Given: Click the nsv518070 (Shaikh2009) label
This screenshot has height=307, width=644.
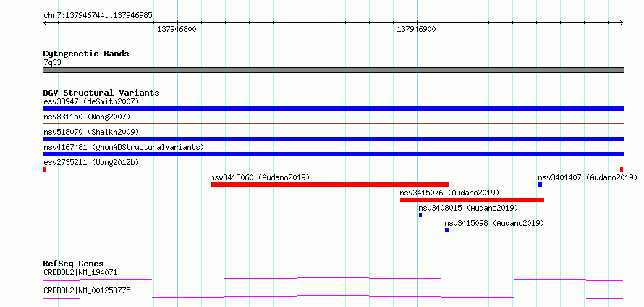Looking at the screenshot, I should click(x=91, y=132).
